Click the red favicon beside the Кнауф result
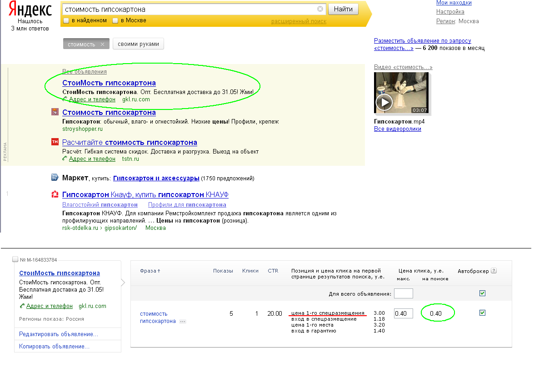 pos(55,194)
